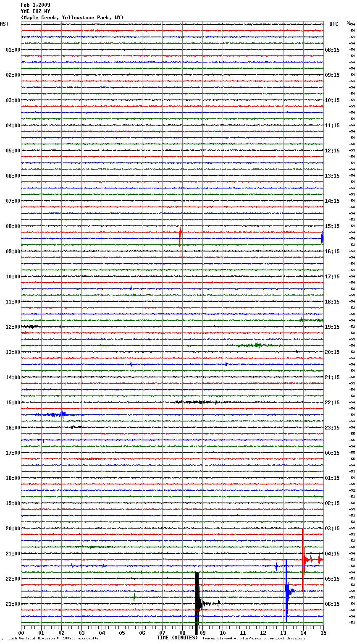Select the 01:00 MST time label

(x=13, y=50)
